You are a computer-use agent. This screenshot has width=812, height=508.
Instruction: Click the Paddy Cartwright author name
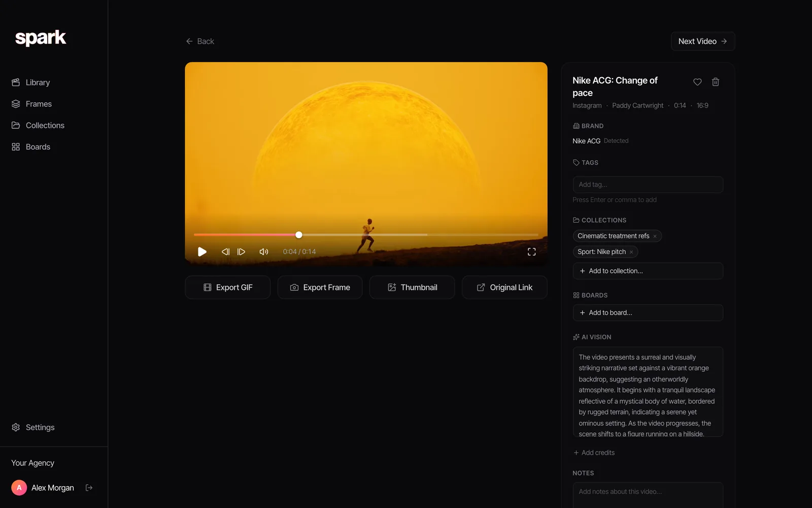click(x=637, y=106)
